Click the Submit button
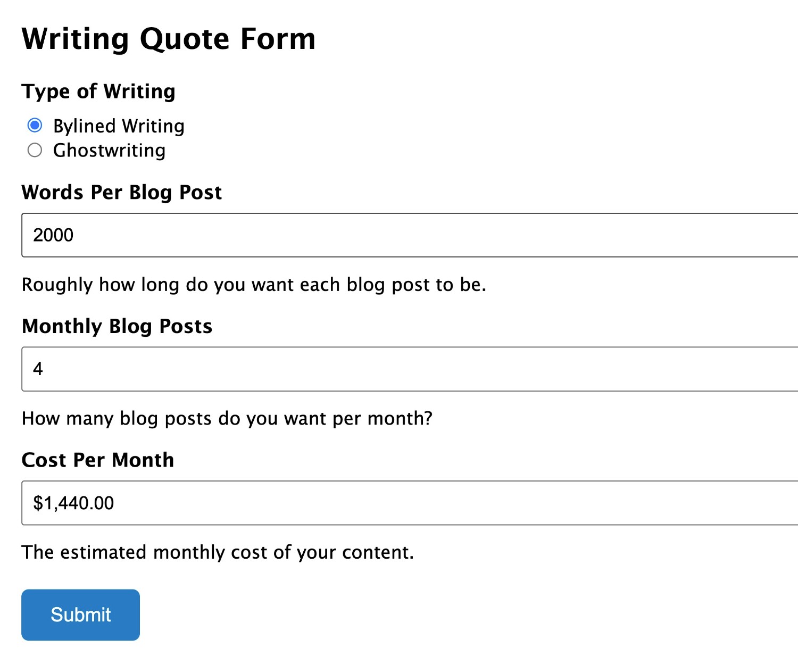798x672 pixels. [x=80, y=615]
